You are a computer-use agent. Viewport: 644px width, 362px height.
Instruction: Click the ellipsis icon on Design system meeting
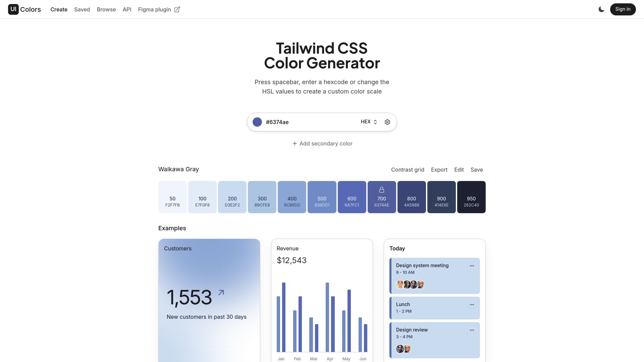(472, 266)
